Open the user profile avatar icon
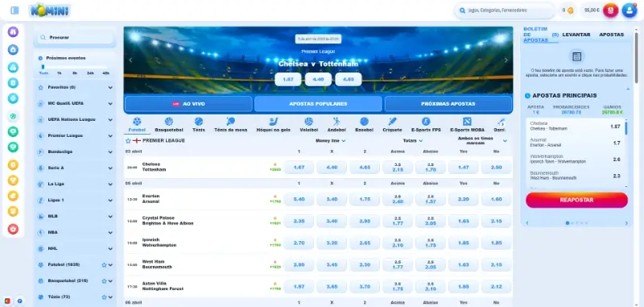Image resolution: width=644 pixels, height=307 pixels. pos(630,10)
